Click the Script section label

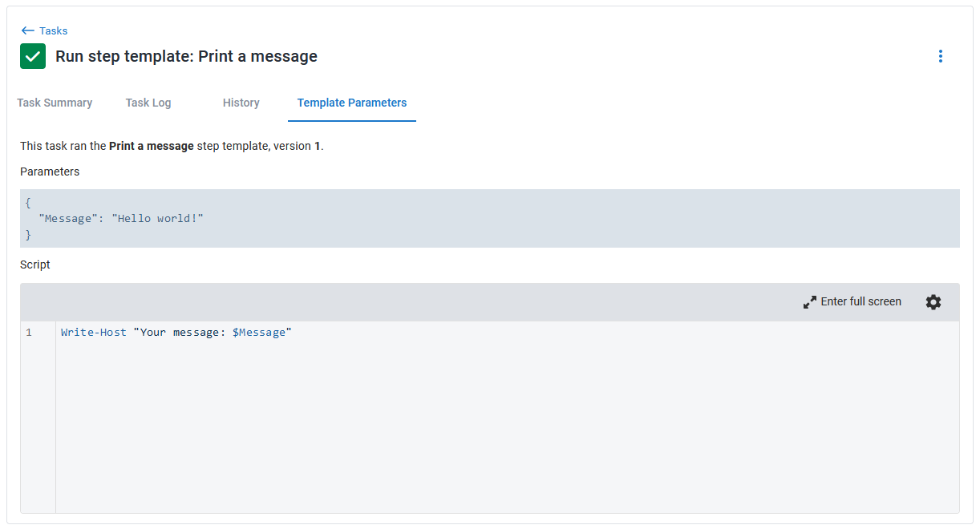pos(35,264)
